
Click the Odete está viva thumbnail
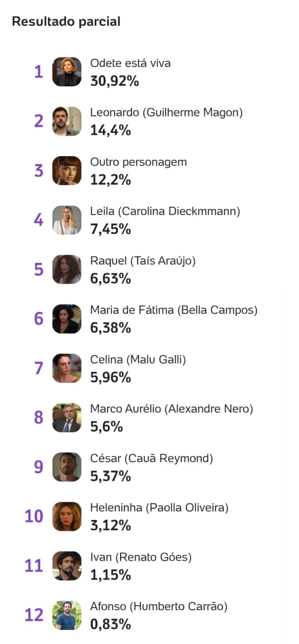click(67, 72)
